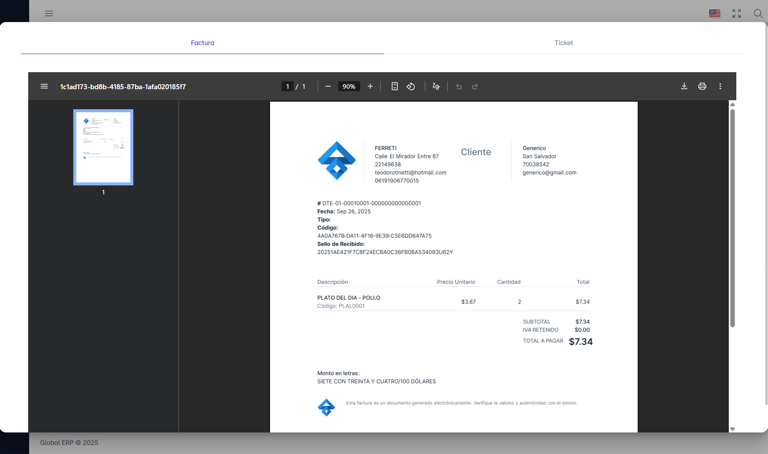
Task: Click the PLATO DEL DIA - POLLO item
Action: pos(348,298)
